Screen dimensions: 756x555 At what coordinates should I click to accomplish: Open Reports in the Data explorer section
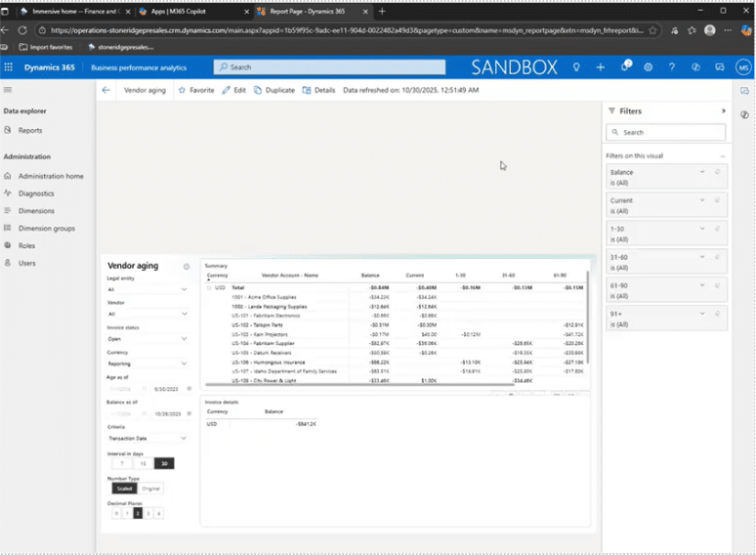(29, 130)
